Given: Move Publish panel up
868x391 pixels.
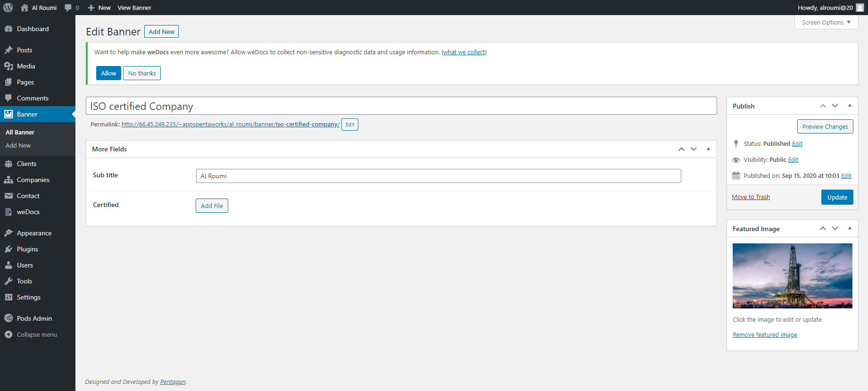Looking at the screenshot, I should (x=823, y=106).
